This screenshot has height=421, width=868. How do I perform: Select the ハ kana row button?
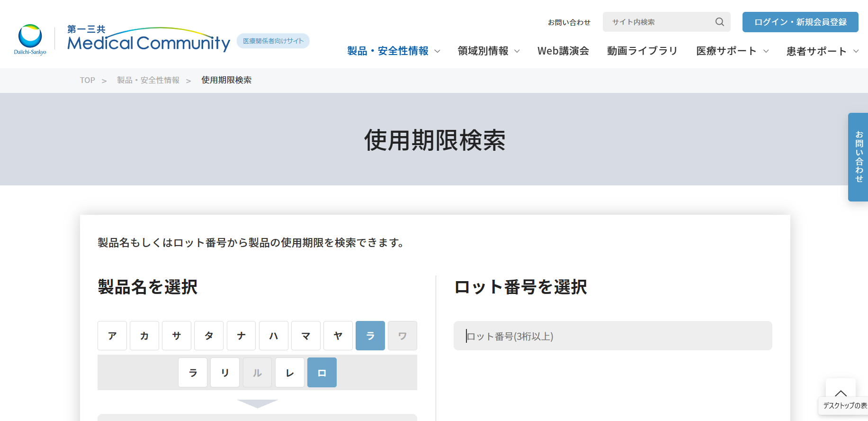point(274,336)
